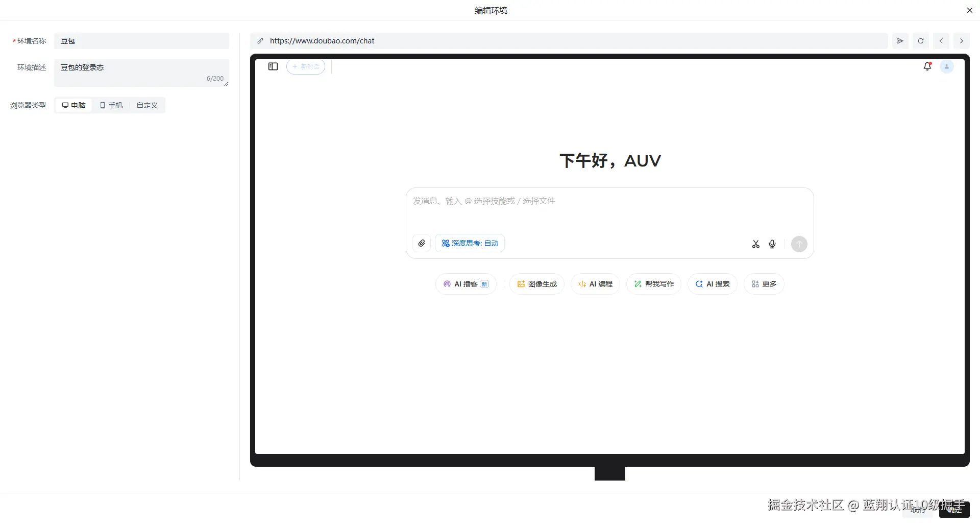Select the 电脑 browser type

tap(74, 105)
